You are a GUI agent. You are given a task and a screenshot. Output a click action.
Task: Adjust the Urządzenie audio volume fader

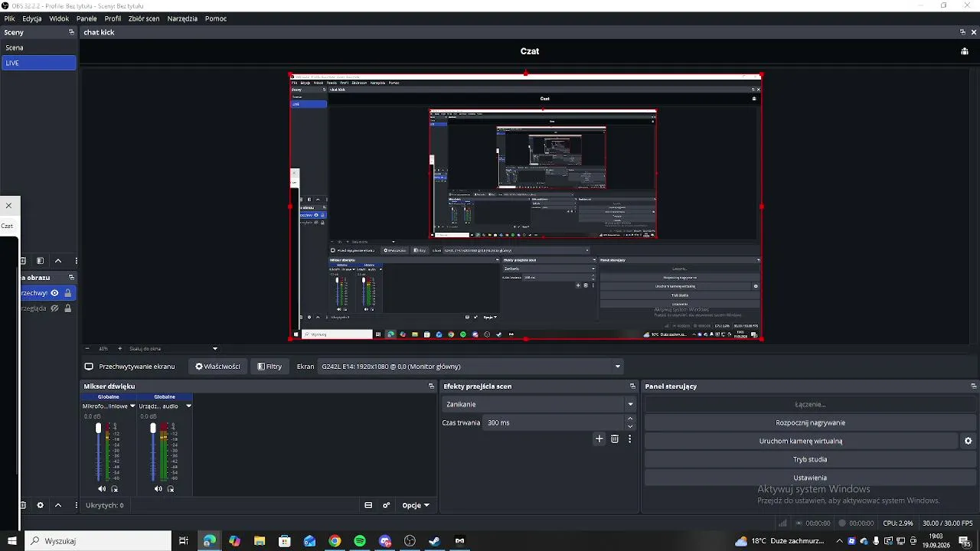pos(153,428)
